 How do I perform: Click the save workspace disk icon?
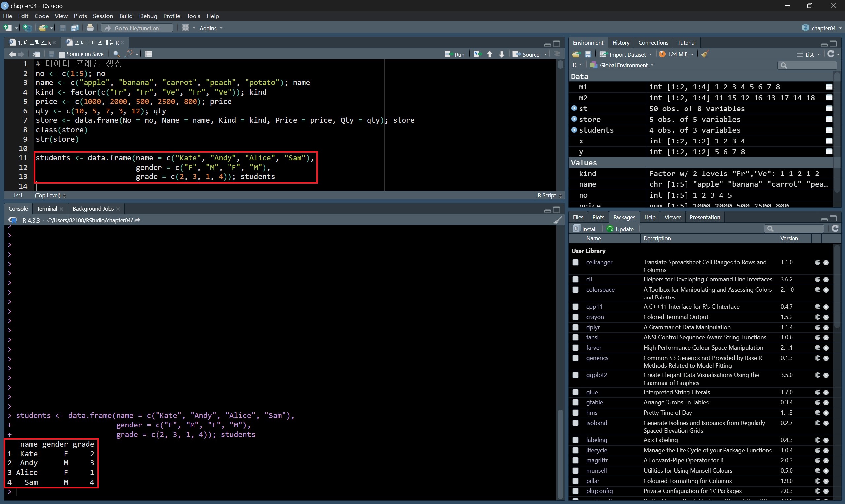click(x=588, y=54)
